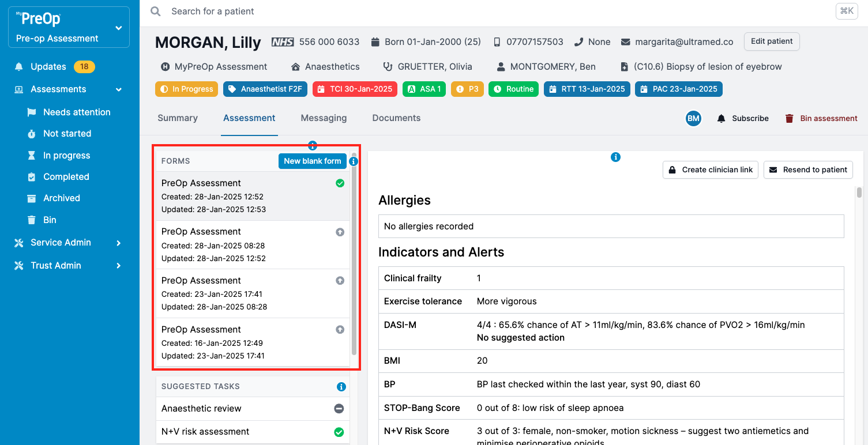
Task: Click the assessment content scrollbar
Action: 859,193
